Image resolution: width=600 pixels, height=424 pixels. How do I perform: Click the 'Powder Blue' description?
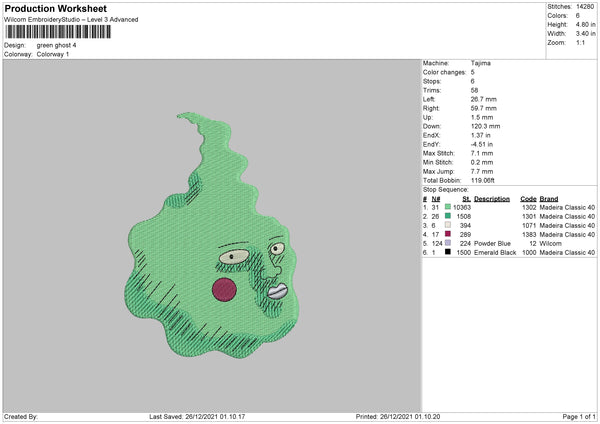pos(492,244)
